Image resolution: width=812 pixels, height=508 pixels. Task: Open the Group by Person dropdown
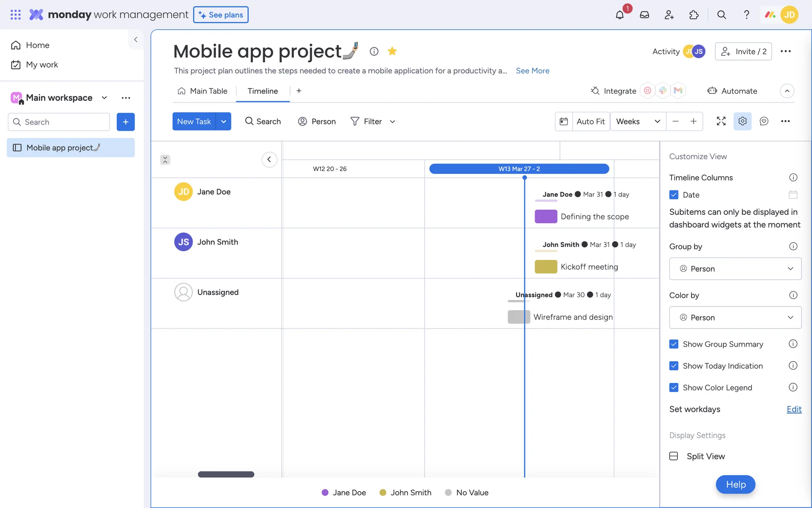pyautogui.click(x=735, y=269)
